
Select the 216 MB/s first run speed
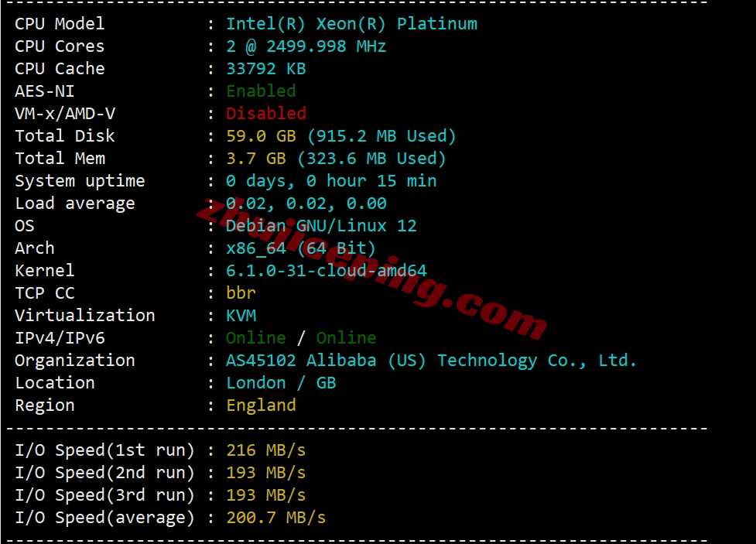[x=265, y=450]
